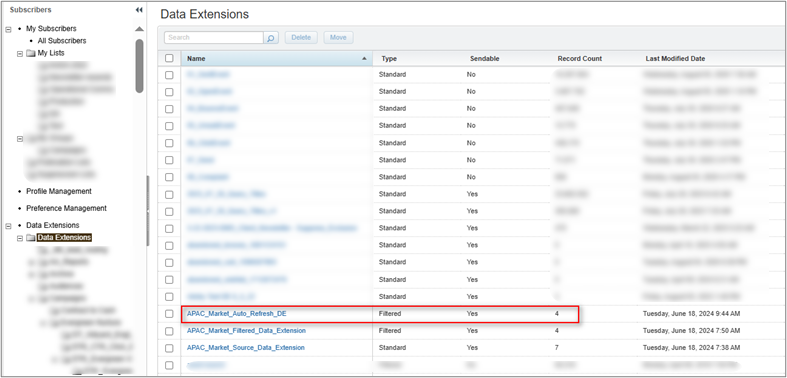Click the My Lists folder icon
The width and height of the screenshot is (787, 378).
pos(31,53)
